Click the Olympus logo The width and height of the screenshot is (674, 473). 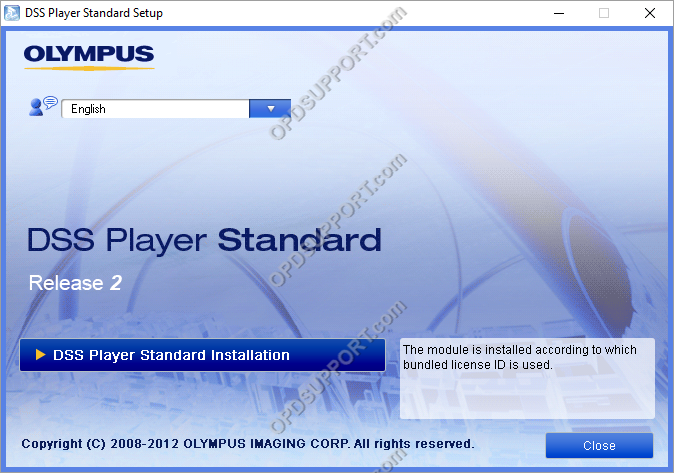(x=89, y=57)
